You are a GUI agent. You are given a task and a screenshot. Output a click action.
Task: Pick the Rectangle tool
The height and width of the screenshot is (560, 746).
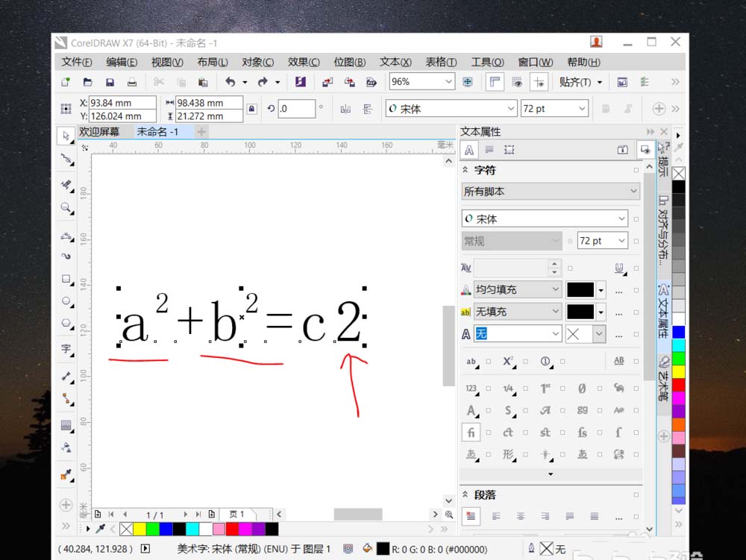pyautogui.click(x=66, y=279)
